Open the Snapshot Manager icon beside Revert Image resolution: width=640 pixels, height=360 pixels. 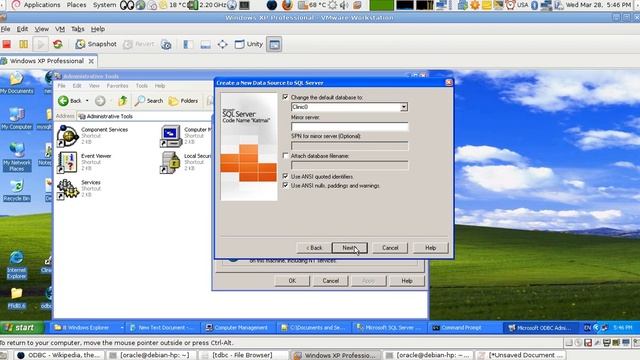coord(166,44)
